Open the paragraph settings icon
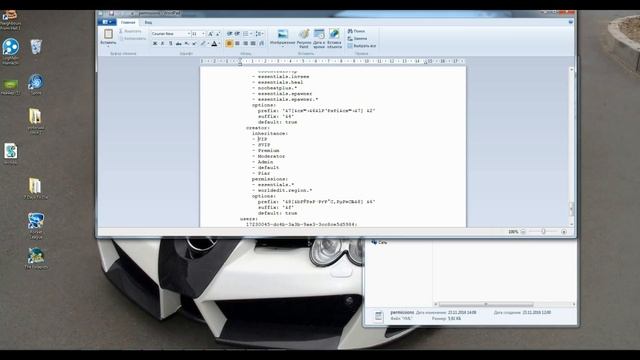The width and height of the screenshot is (640, 360). [x=262, y=43]
